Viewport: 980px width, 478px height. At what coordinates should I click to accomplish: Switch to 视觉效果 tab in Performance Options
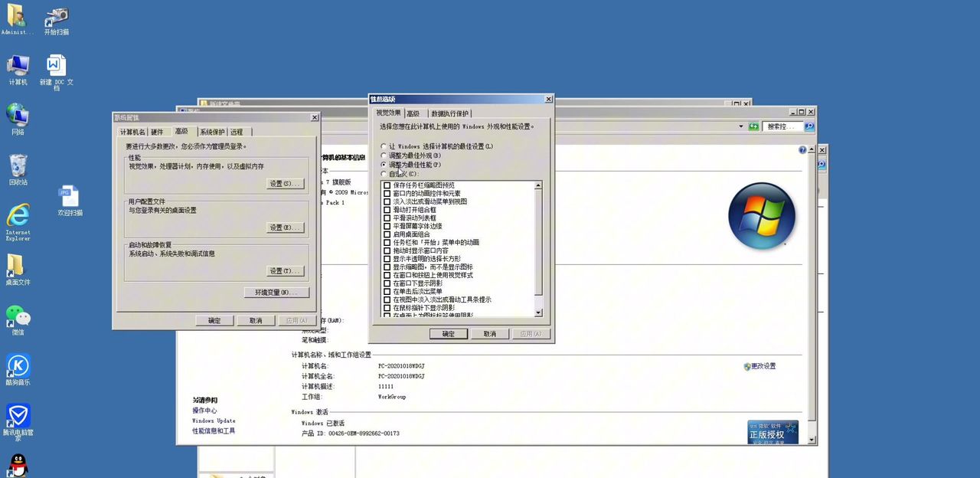(388, 113)
